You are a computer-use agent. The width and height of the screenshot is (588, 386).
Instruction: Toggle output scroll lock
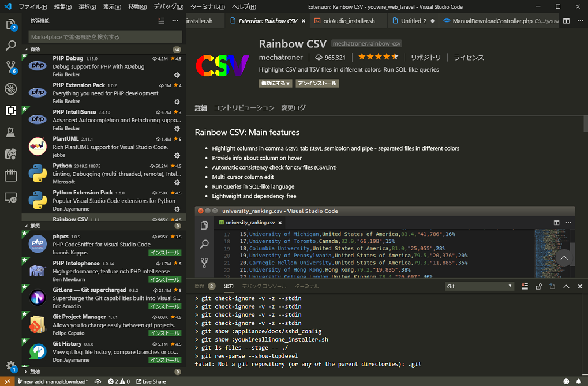pyautogui.click(x=538, y=287)
